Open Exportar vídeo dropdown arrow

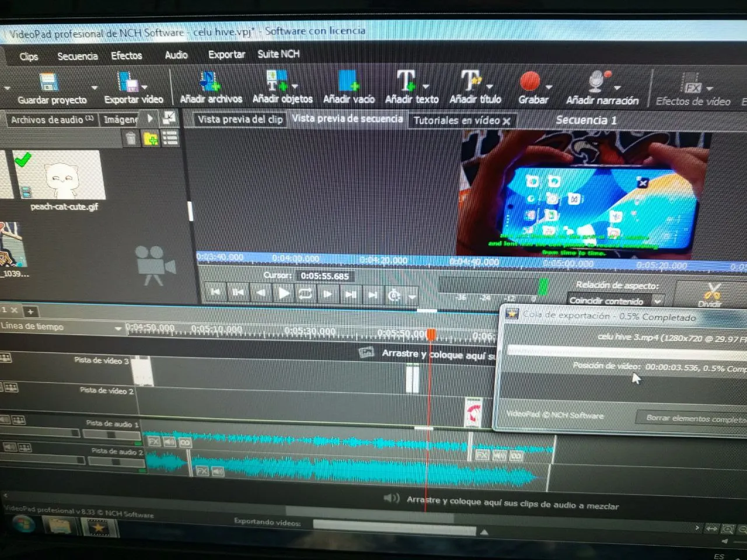144,87
